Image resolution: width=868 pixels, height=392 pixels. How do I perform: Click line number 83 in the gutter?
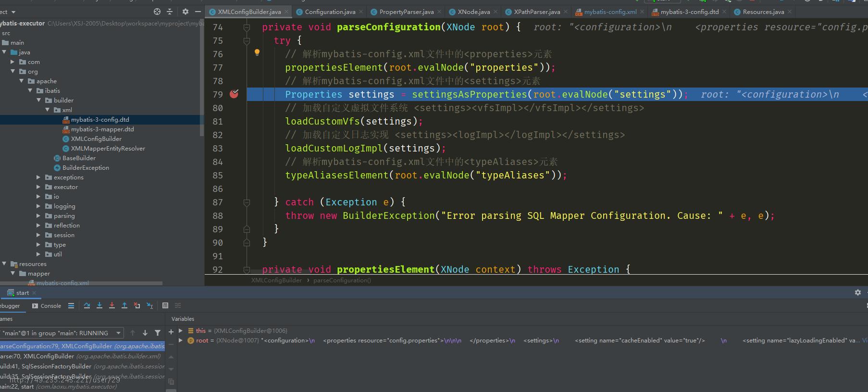[218, 148]
